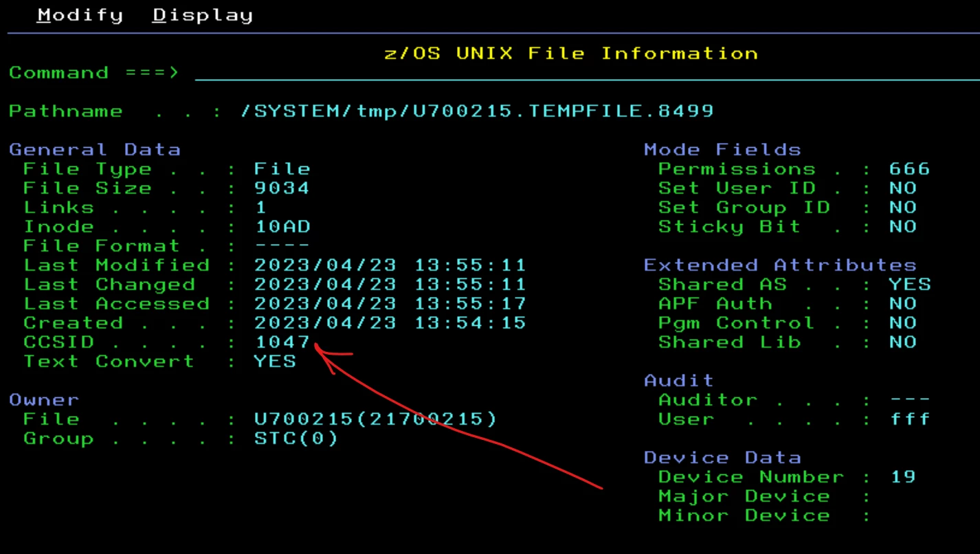This screenshot has height=554, width=980.
Task: Click the File Type value 'File'
Action: click(282, 169)
